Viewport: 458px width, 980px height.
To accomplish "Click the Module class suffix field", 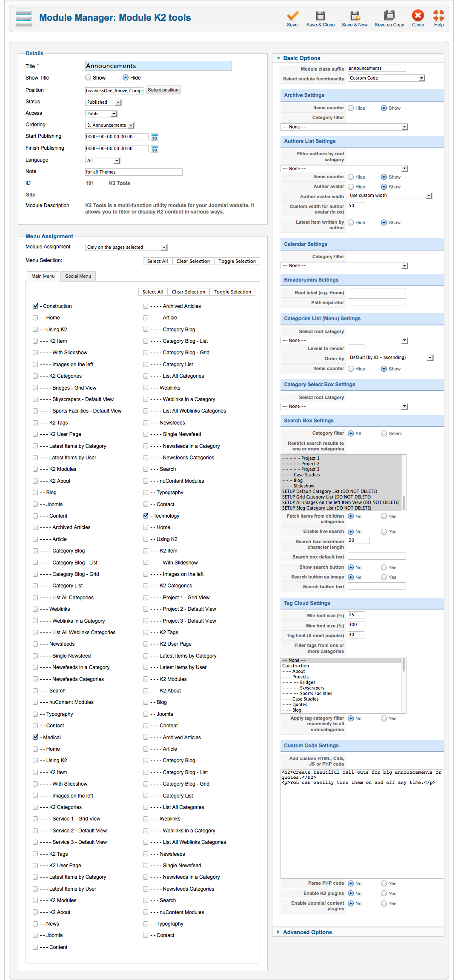I will (x=377, y=68).
